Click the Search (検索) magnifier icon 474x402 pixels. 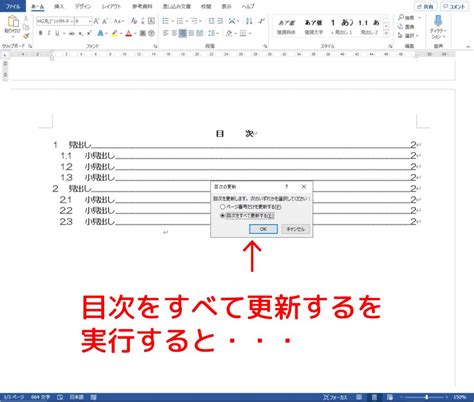click(401, 17)
